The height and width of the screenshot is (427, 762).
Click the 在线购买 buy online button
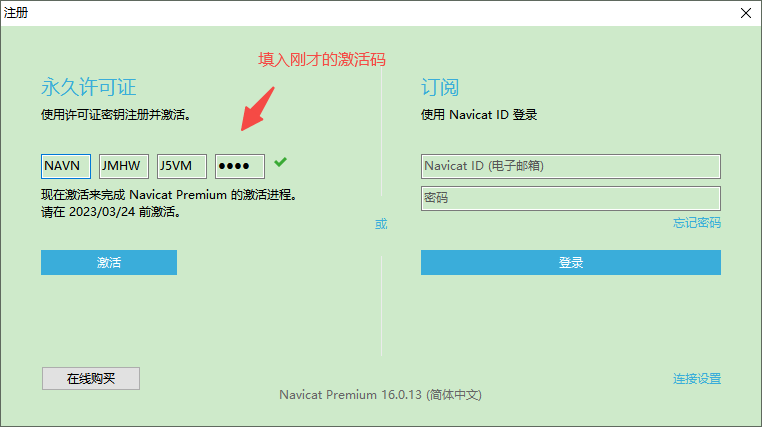[91, 378]
